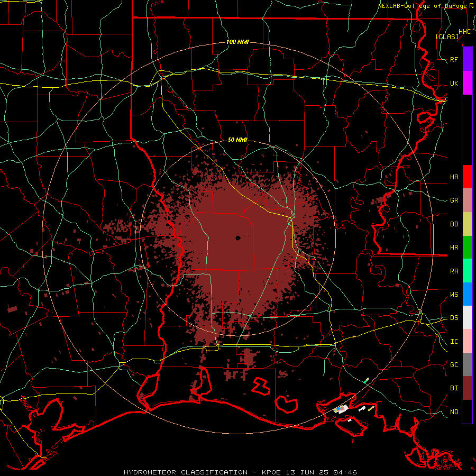The image size is (476, 476).
Task: Click the dusty pink GR color swatch
Action: coord(467,200)
